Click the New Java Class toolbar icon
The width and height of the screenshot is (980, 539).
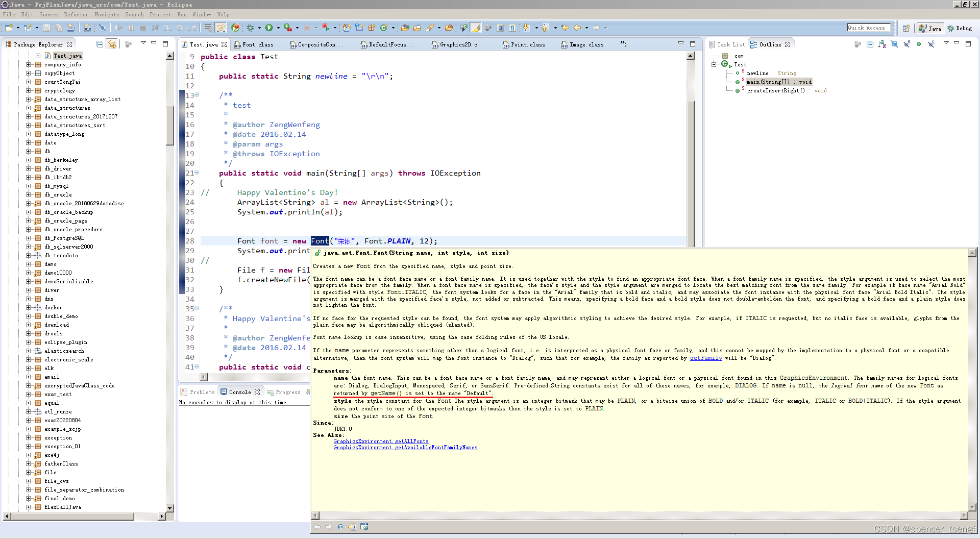tap(383, 28)
